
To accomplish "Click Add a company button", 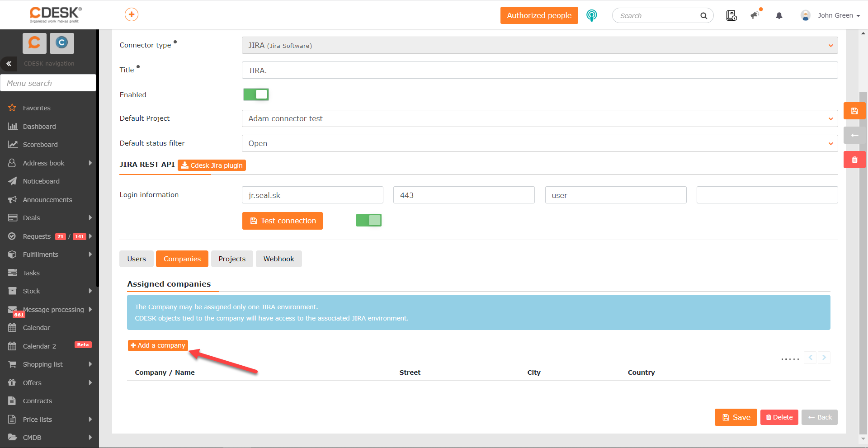I will point(158,345).
